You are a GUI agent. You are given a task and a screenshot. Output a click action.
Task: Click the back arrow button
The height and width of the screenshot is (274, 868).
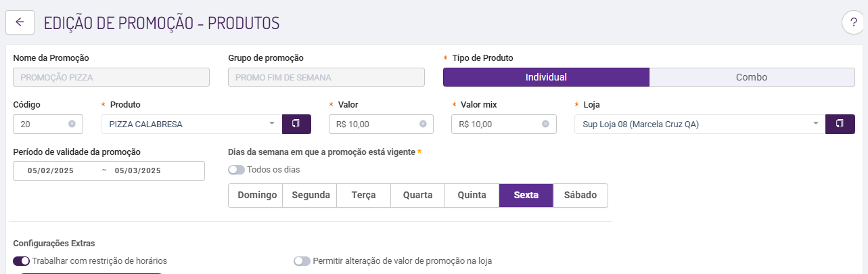pyautogui.click(x=20, y=22)
